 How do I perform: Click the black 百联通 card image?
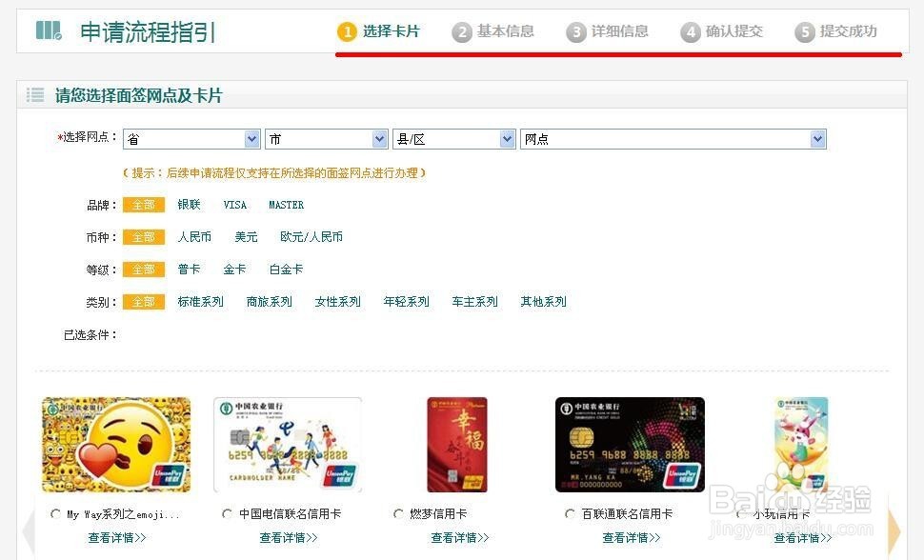pyautogui.click(x=630, y=445)
